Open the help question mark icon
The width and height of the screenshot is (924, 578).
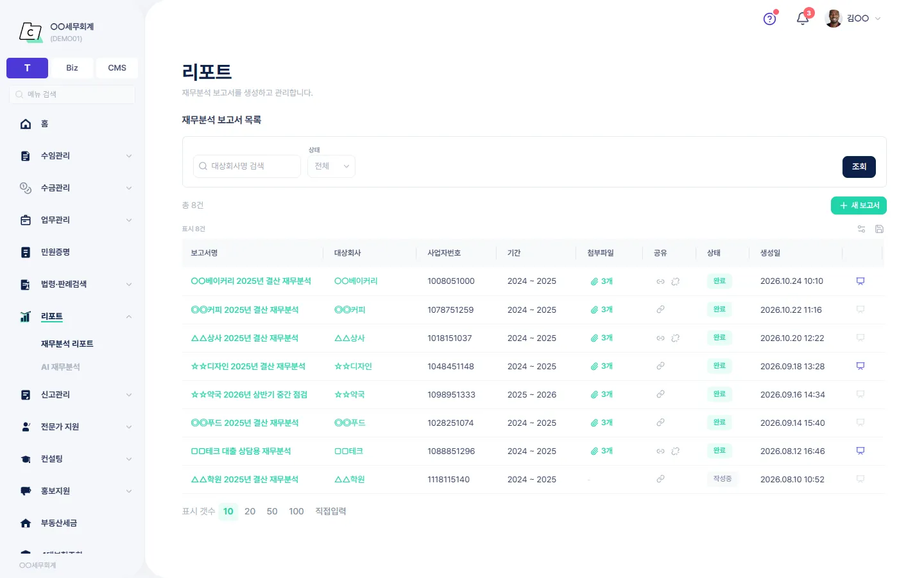(769, 19)
